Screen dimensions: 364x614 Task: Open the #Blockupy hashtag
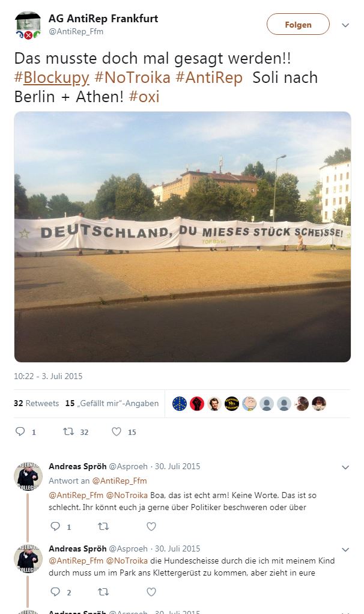52,78
